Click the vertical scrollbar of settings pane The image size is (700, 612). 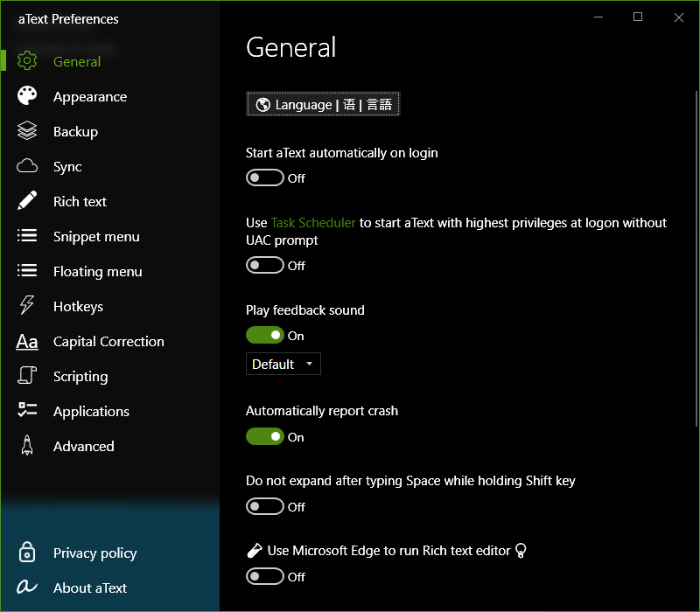(x=696, y=259)
